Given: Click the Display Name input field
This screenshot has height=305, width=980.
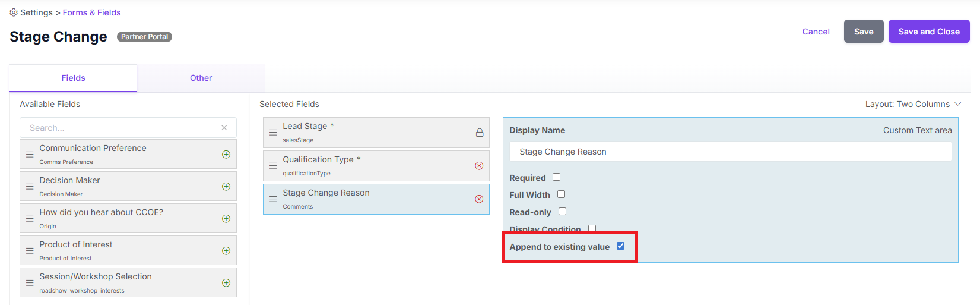Looking at the screenshot, I should pyautogui.click(x=731, y=152).
